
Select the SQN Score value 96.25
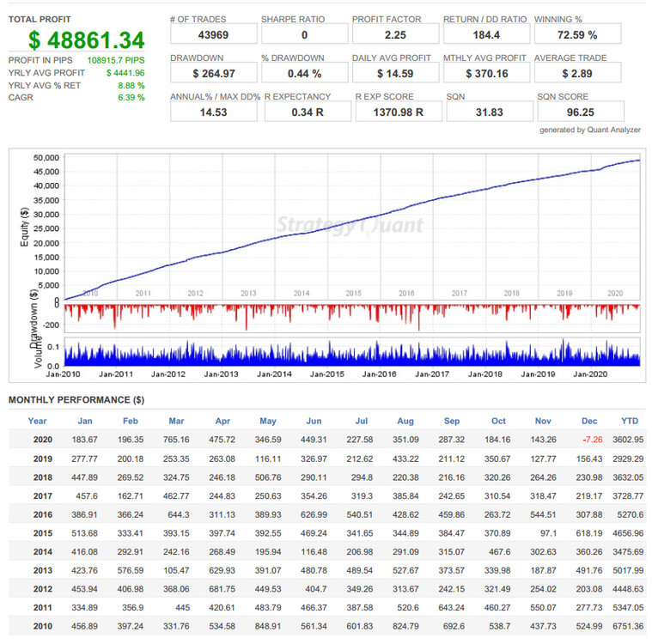tap(581, 112)
